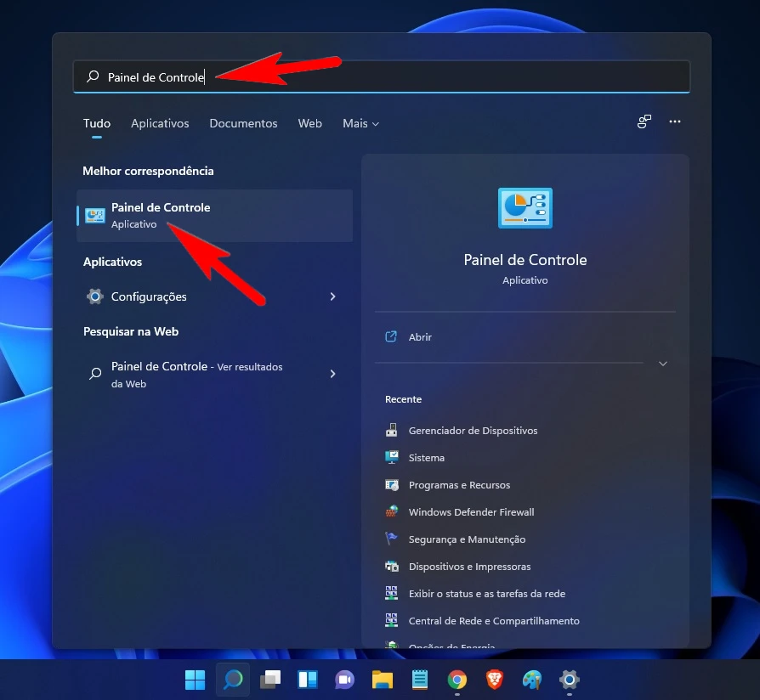
Task: Click the Programas e Recursos icon
Action: (392, 484)
